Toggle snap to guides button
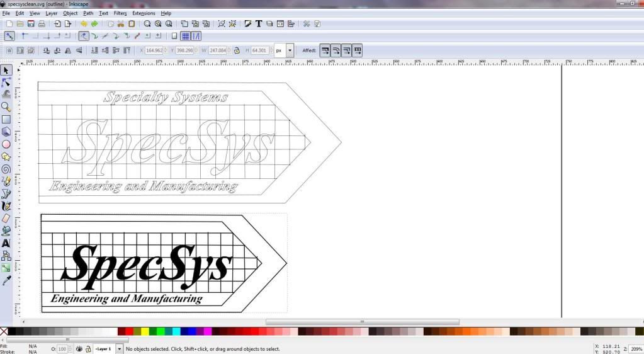This screenshot has height=354, width=644. [196, 36]
